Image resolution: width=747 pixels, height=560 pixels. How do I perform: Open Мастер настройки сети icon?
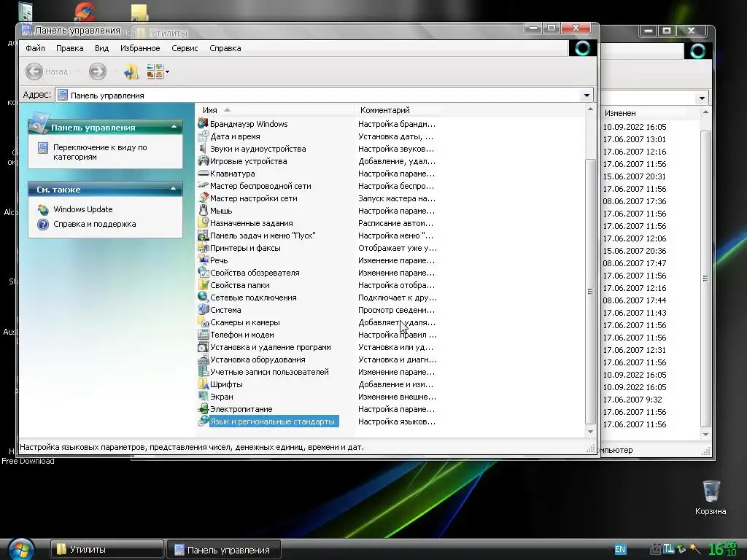pyautogui.click(x=203, y=198)
